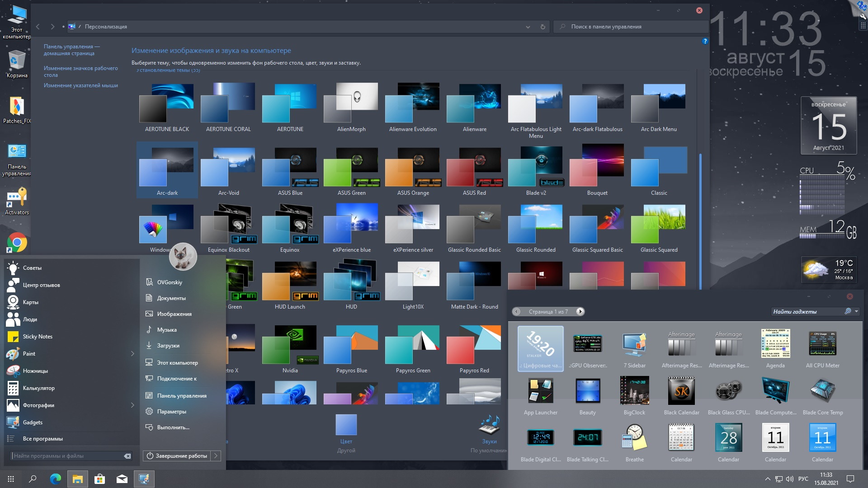The width and height of the screenshot is (868, 488).
Task: Click the Завершение работы button
Action: (177, 456)
